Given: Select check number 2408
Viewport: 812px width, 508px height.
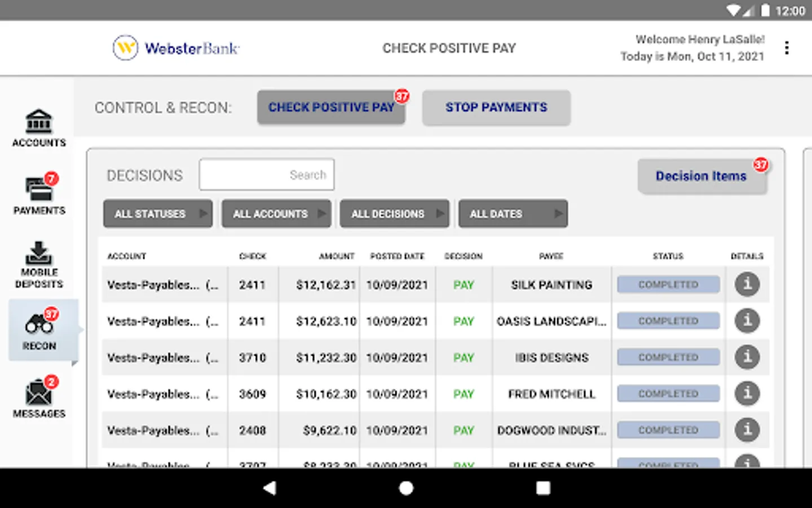Looking at the screenshot, I should click(252, 431).
